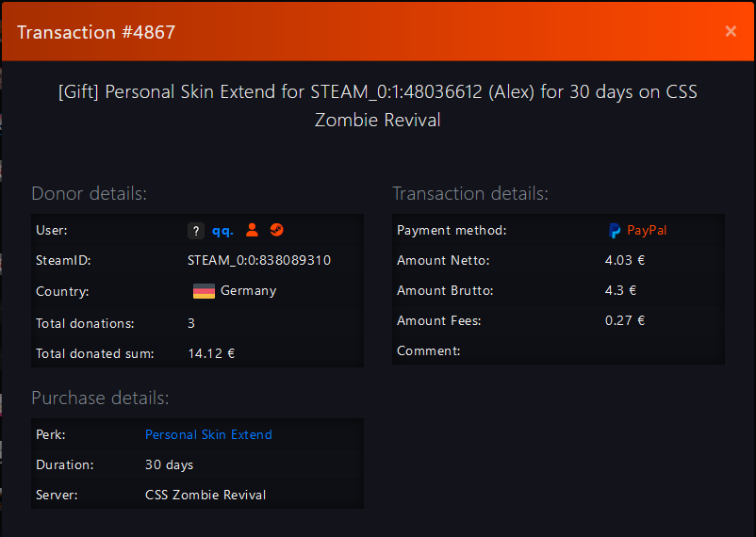Open the donor's Steam profile icon
The width and height of the screenshot is (756, 537).
point(277,230)
